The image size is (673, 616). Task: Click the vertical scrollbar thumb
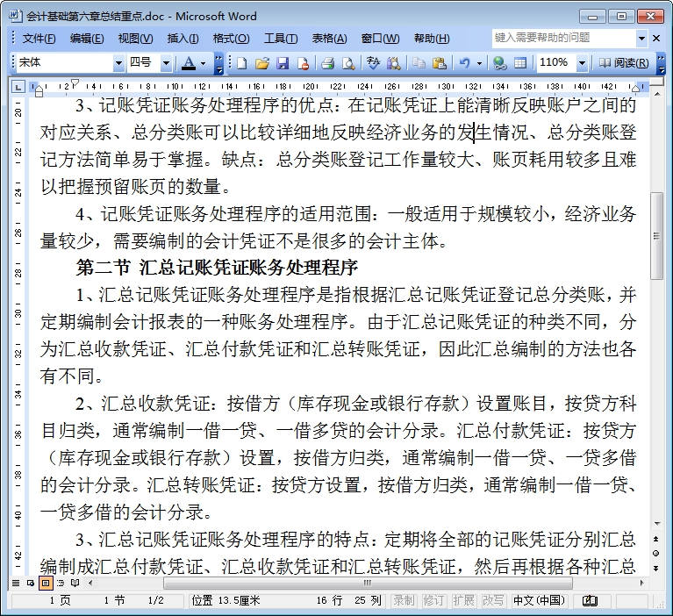(x=656, y=236)
